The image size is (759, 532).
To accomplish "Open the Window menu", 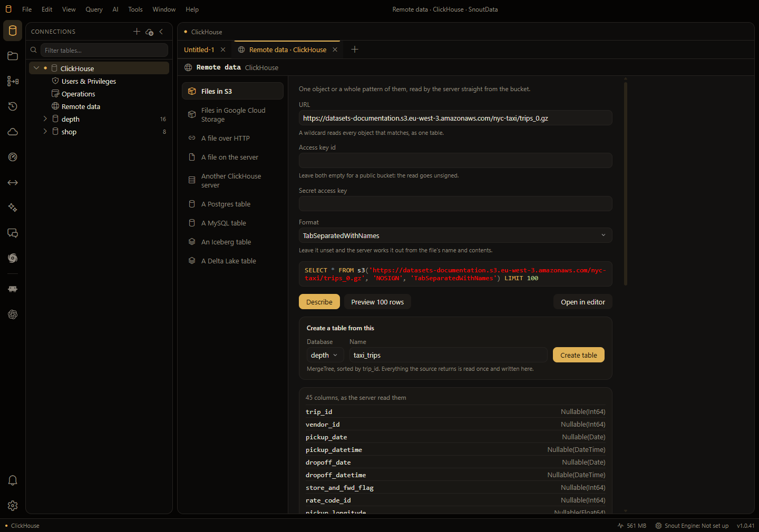I will (164, 9).
